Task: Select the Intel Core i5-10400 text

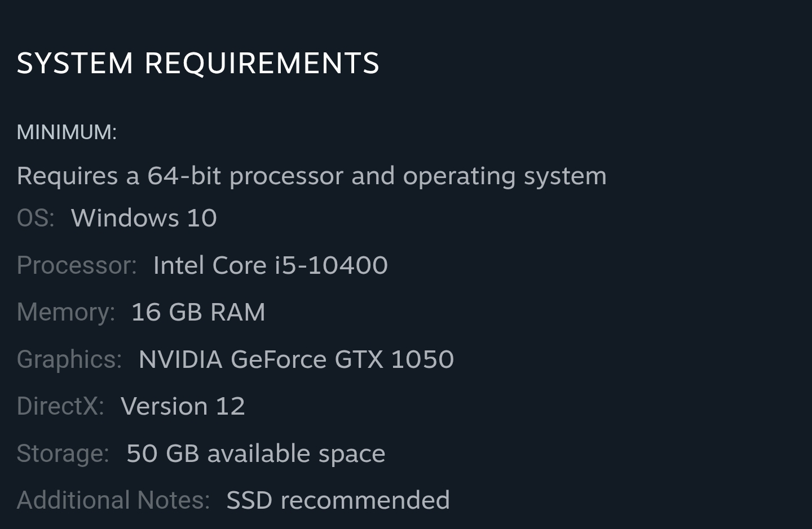Action: tap(270, 265)
